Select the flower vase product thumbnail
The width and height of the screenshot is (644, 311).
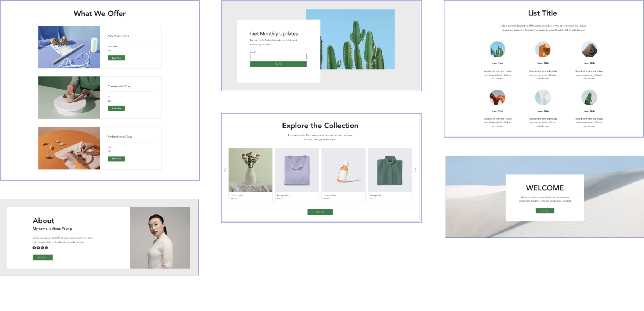(x=250, y=170)
